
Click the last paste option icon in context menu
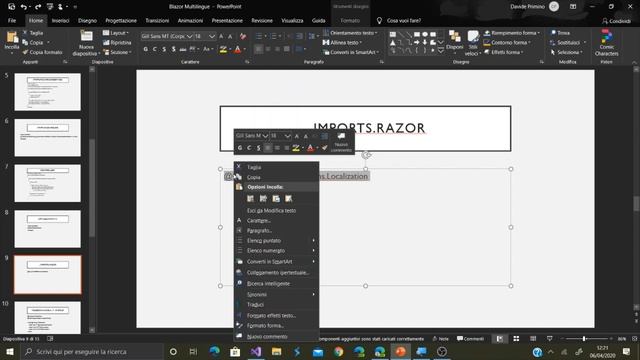(x=289, y=198)
